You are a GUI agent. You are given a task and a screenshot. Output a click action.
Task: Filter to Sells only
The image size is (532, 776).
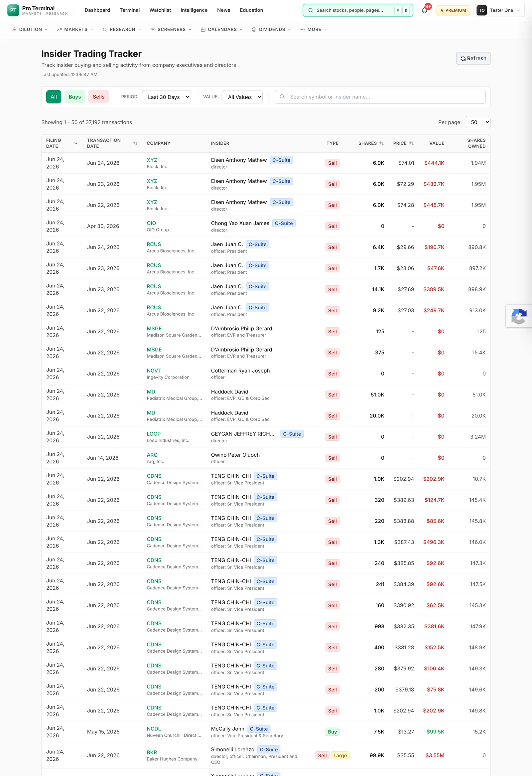click(98, 97)
